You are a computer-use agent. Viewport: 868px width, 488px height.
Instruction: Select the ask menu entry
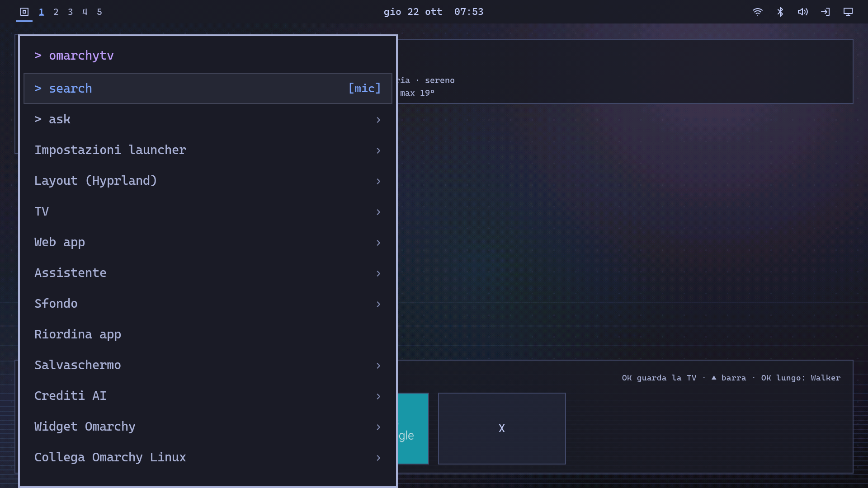coord(208,119)
